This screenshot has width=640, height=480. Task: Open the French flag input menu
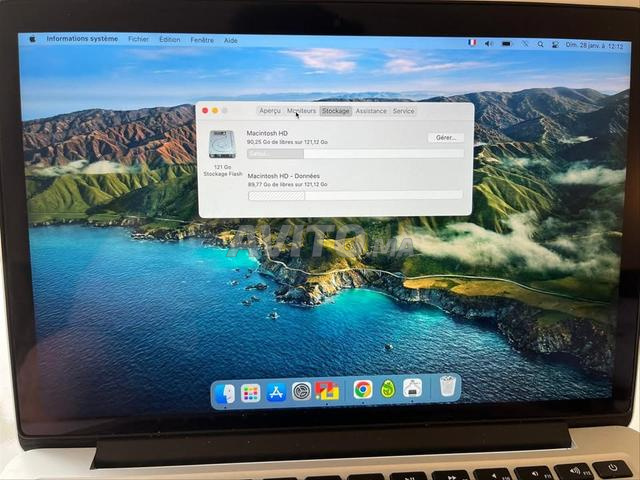[x=472, y=43]
